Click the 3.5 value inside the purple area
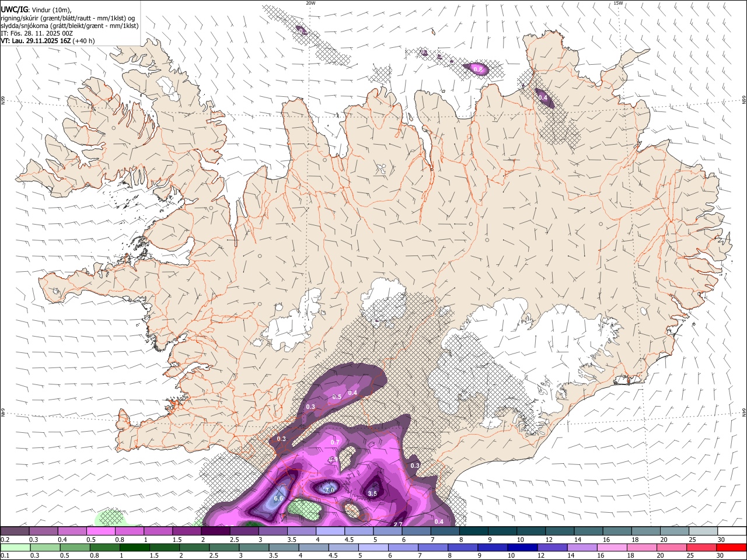Viewport: 747px width, 560px height. point(373,494)
